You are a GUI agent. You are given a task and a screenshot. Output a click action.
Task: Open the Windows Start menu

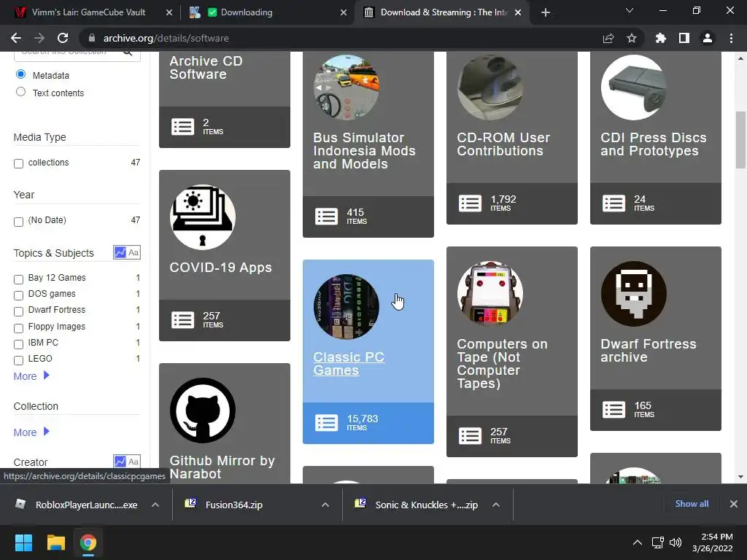pyautogui.click(x=23, y=542)
